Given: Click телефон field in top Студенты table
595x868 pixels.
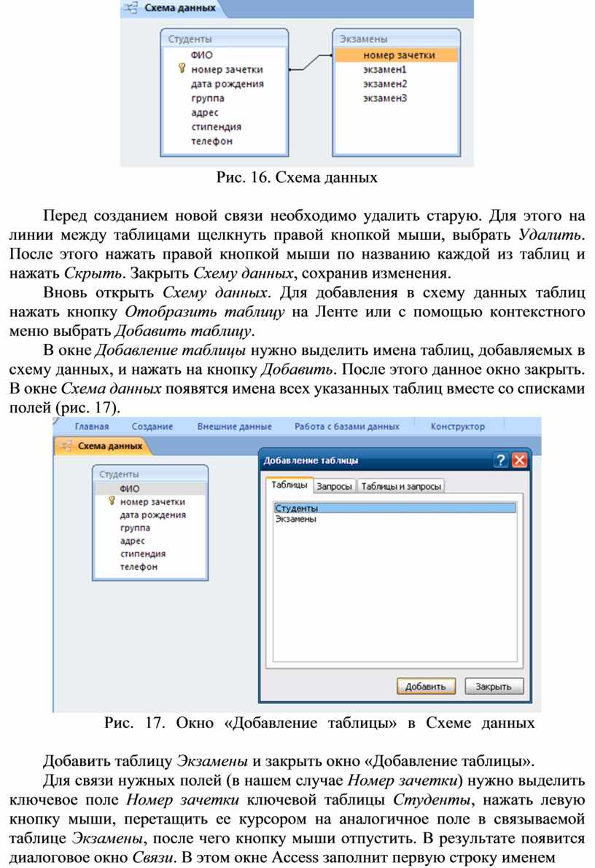Looking at the screenshot, I should pyautogui.click(x=211, y=141).
